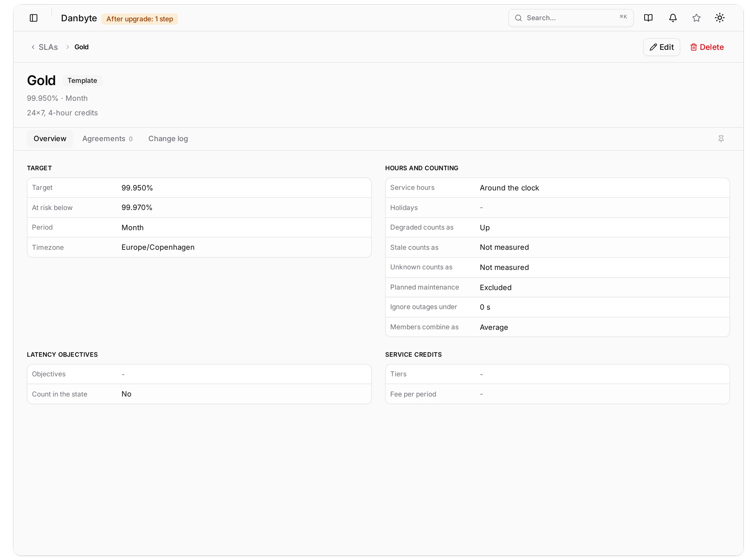Click the pin icon beside tabs
The height and width of the screenshot is (560, 748).
(x=721, y=139)
